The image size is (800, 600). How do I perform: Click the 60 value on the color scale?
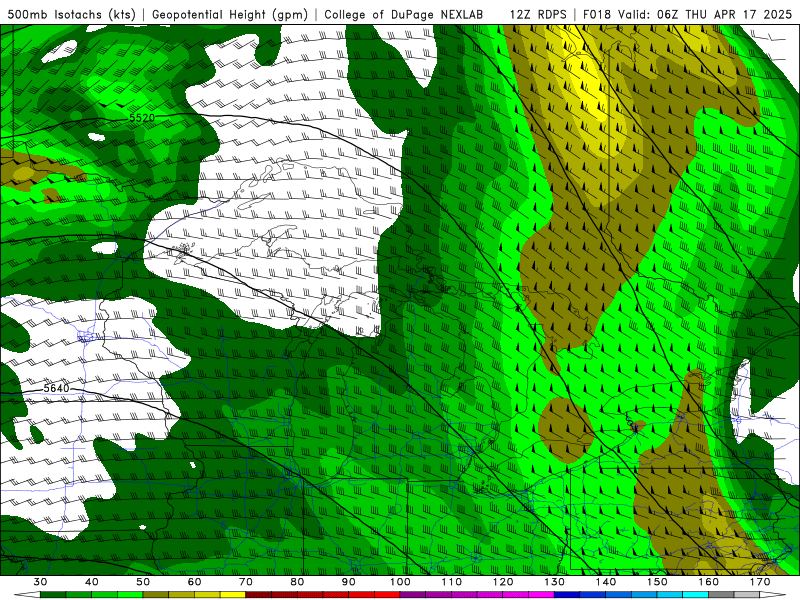[194, 582]
